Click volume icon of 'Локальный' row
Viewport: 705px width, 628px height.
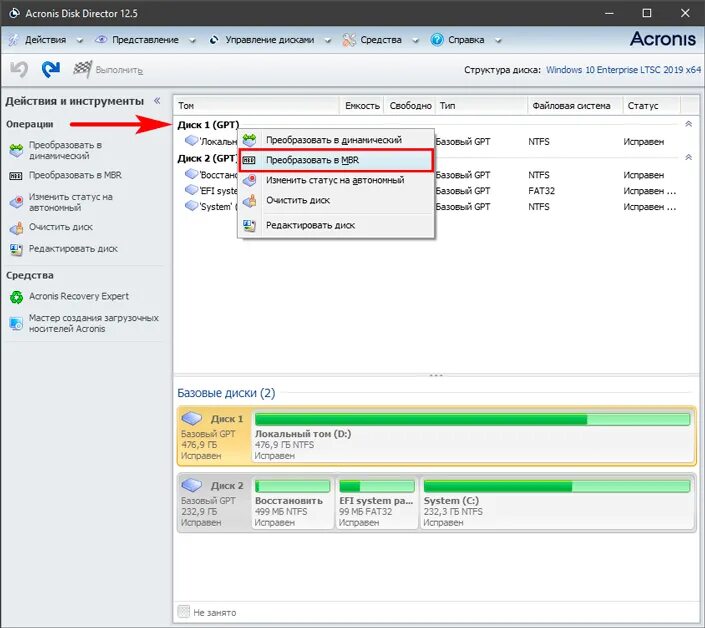click(x=192, y=141)
